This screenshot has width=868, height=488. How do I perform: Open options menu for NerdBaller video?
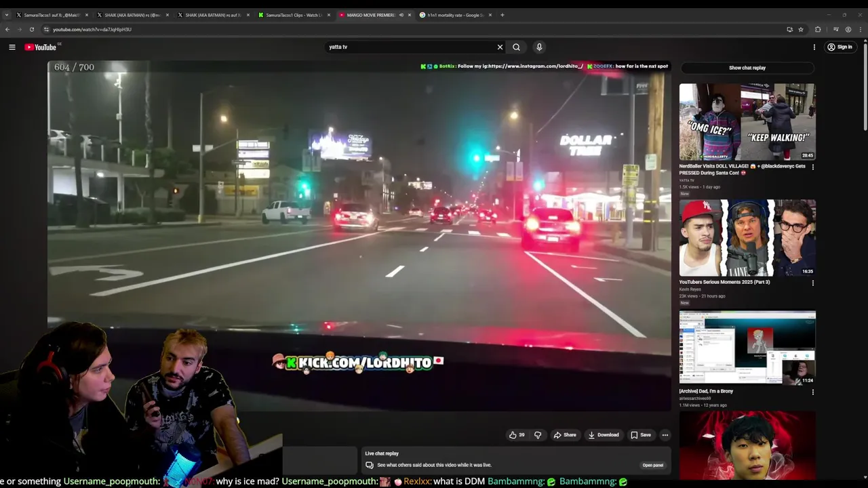click(812, 167)
